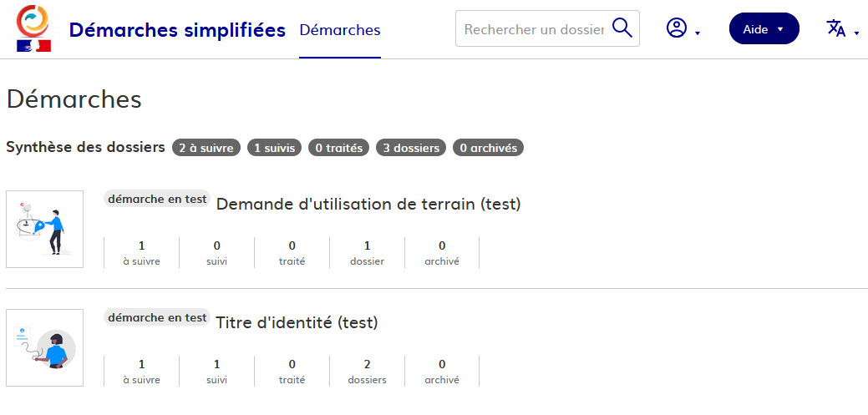Open Titre d'identité (test) procedure
The width and height of the screenshot is (868, 415).
point(297,322)
